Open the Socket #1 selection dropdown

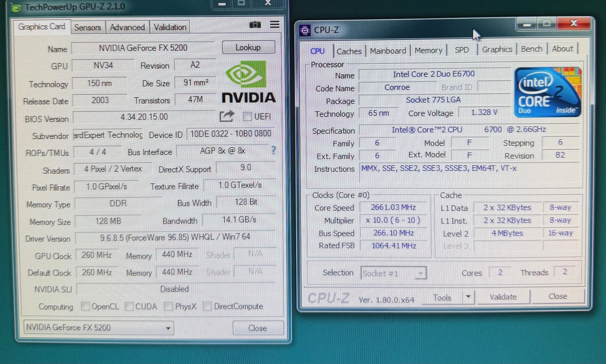[394, 273]
